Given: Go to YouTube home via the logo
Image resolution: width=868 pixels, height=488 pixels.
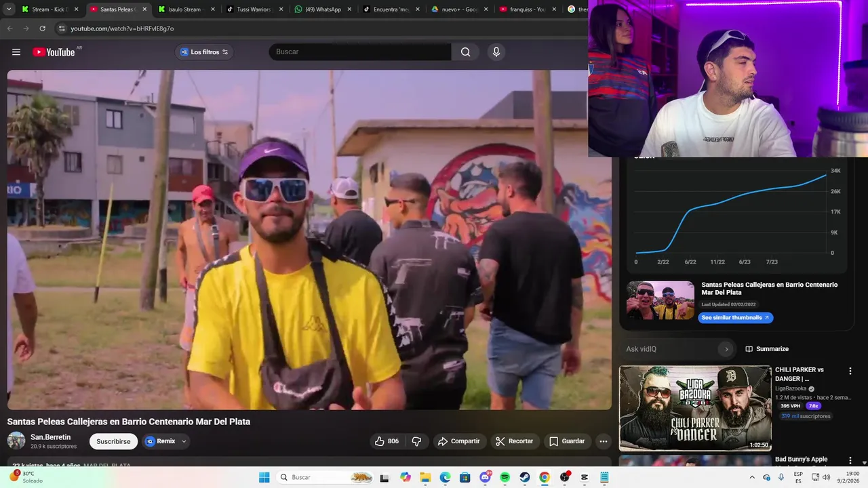Looking at the screenshot, I should [x=54, y=52].
